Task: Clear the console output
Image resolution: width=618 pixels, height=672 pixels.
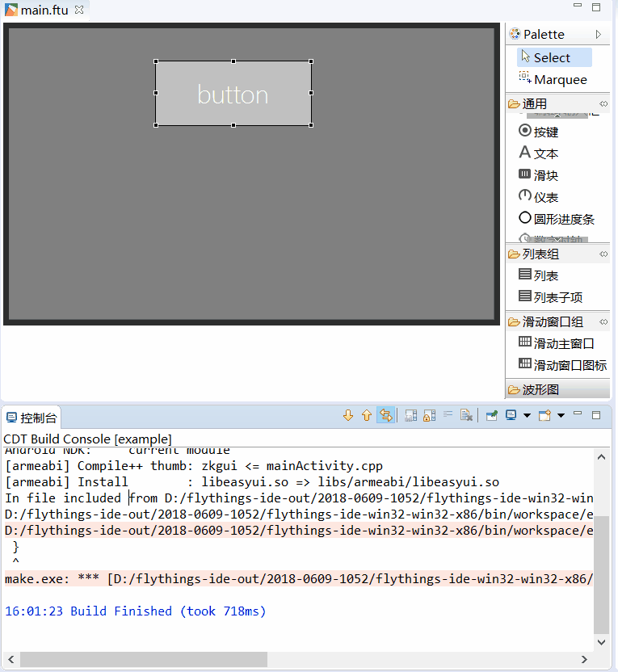Action: [466, 415]
